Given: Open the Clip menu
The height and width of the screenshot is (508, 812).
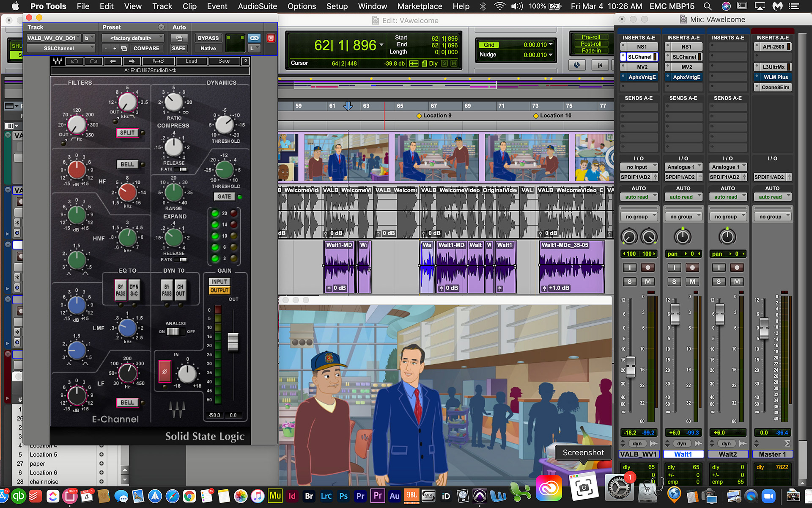Looking at the screenshot, I should (x=189, y=6).
